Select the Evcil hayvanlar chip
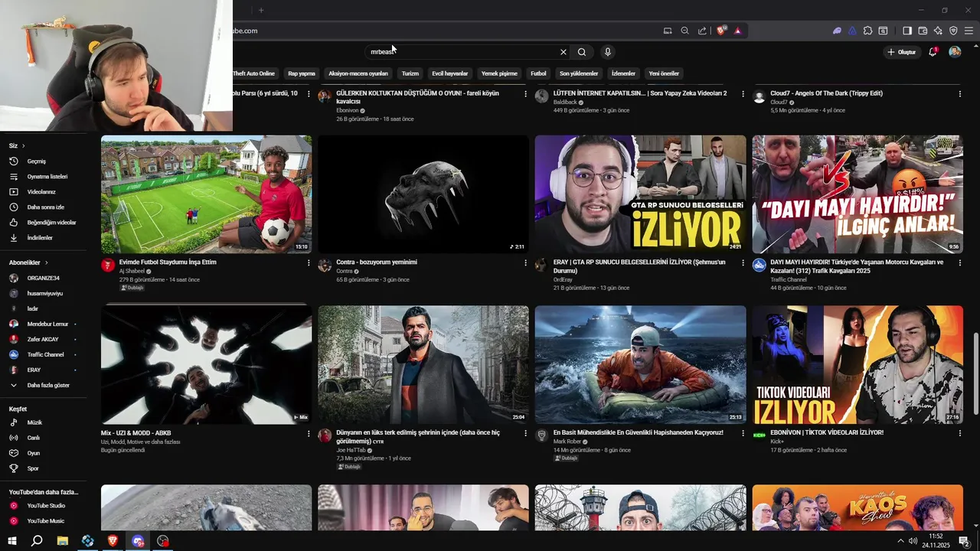Image resolution: width=980 pixels, height=551 pixels. tap(449, 73)
